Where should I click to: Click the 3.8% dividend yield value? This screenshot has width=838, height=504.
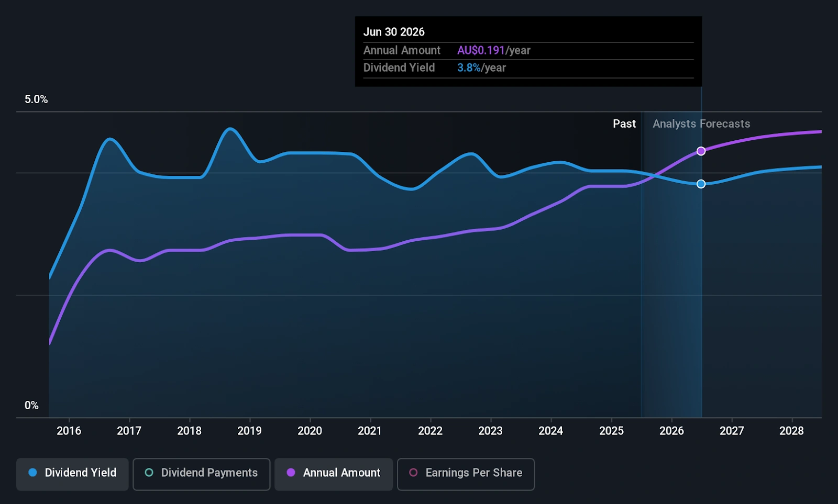(468, 68)
